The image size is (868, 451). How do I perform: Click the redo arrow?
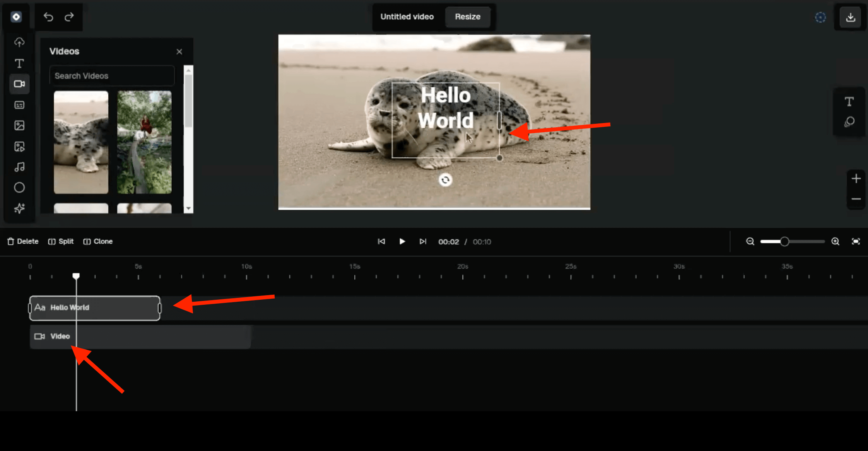[x=69, y=17]
